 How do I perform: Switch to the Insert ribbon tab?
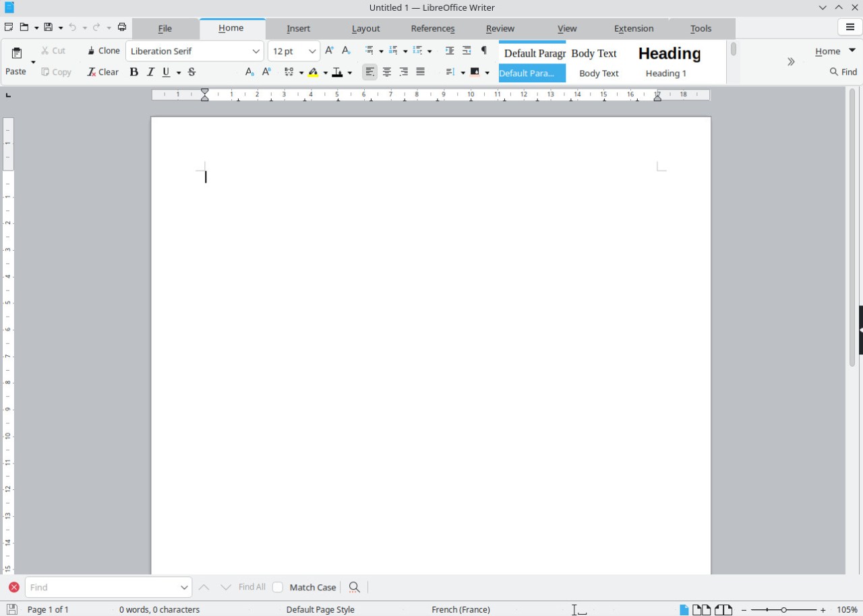tap(298, 28)
